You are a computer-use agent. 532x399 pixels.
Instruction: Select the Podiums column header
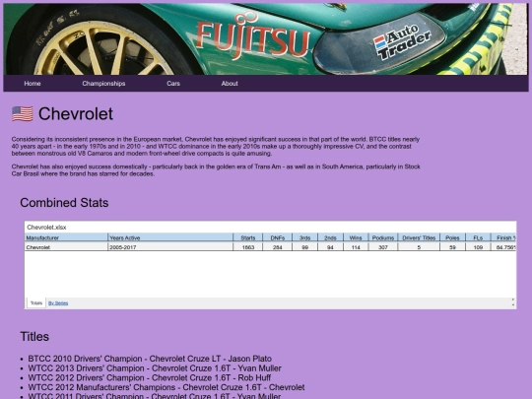click(x=383, y=237)
